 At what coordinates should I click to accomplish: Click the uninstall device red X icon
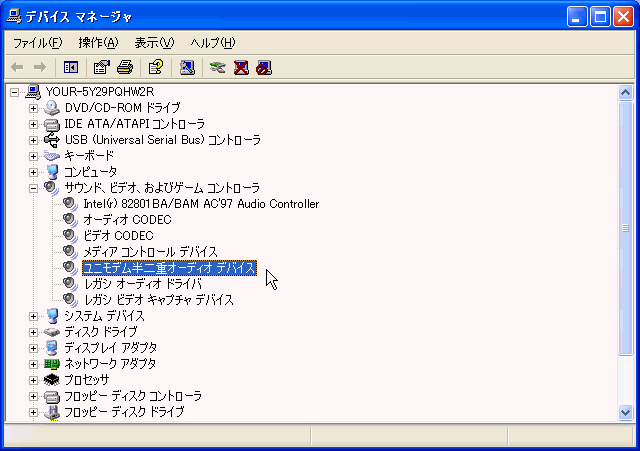pos(241,67)
